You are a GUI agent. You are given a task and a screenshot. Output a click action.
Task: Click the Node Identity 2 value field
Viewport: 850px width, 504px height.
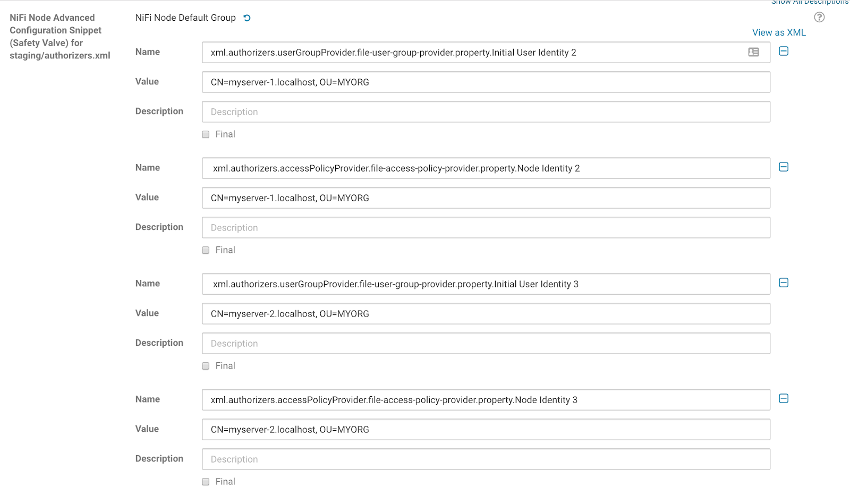coord(486,198)
